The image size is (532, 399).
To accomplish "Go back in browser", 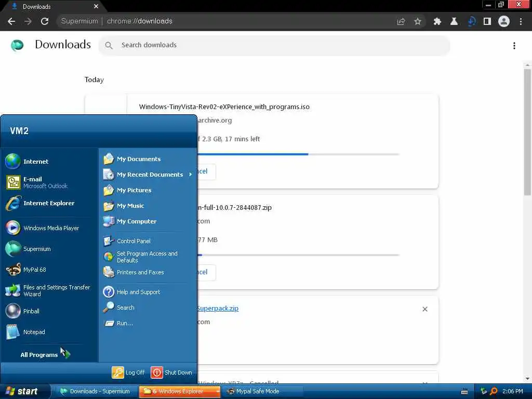I will [11, 21].
